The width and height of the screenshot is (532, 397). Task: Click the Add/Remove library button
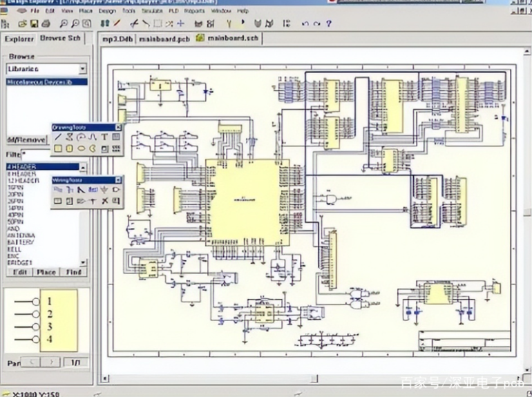tap(26, 139)
